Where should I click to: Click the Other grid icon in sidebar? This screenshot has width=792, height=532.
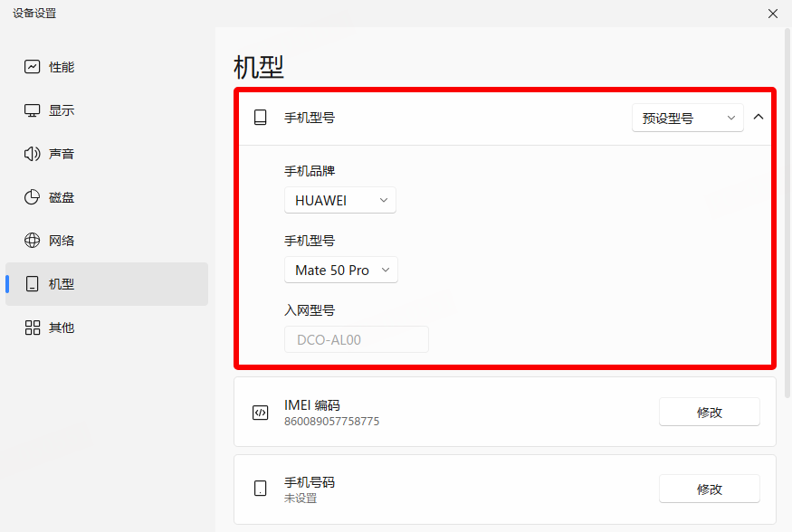pos(33,328)
